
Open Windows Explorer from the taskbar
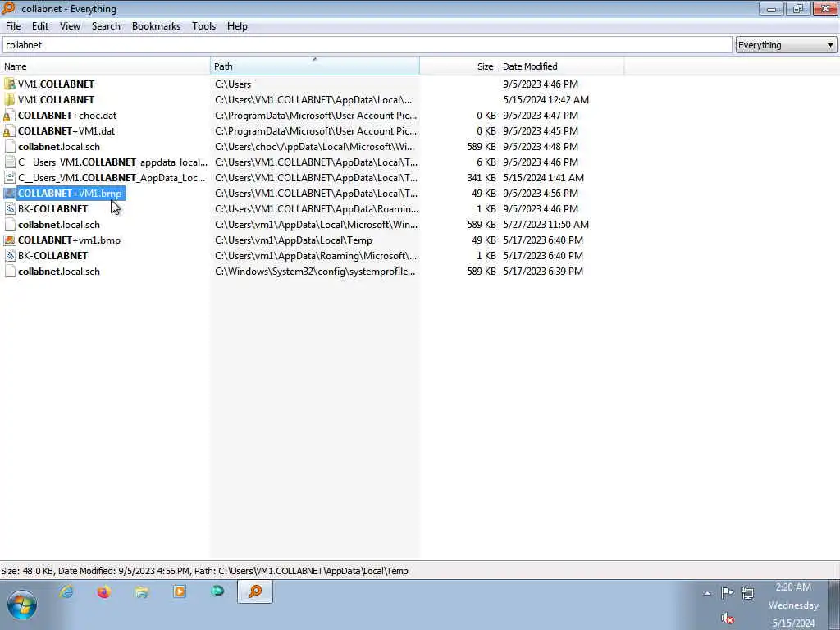click(x=142, y=591)
